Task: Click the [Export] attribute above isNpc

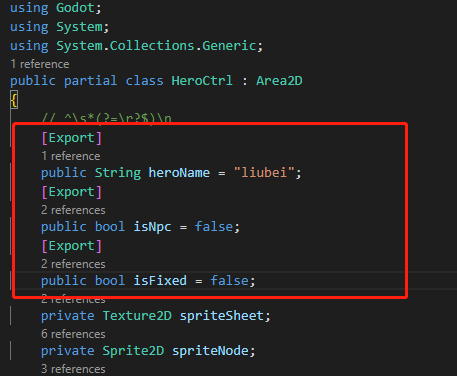Action: pos(72,192)
